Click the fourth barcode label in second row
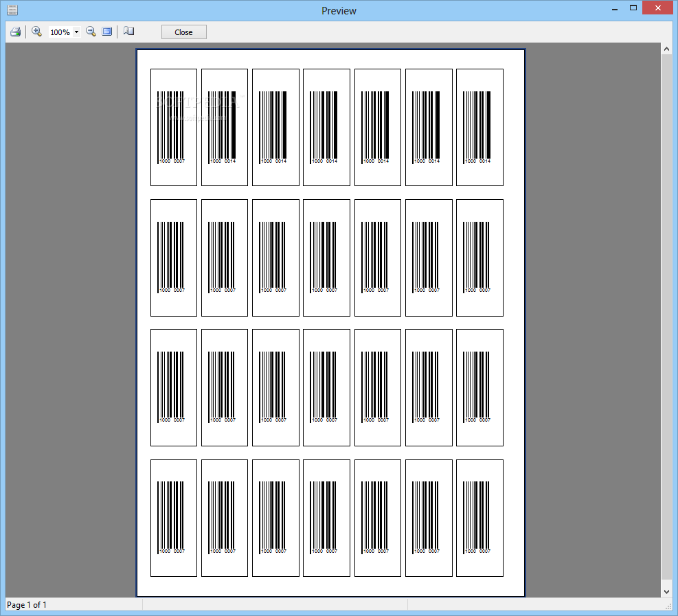Viewport: 678px width, 616px height. pyautogui.click(x=326, y=258)
